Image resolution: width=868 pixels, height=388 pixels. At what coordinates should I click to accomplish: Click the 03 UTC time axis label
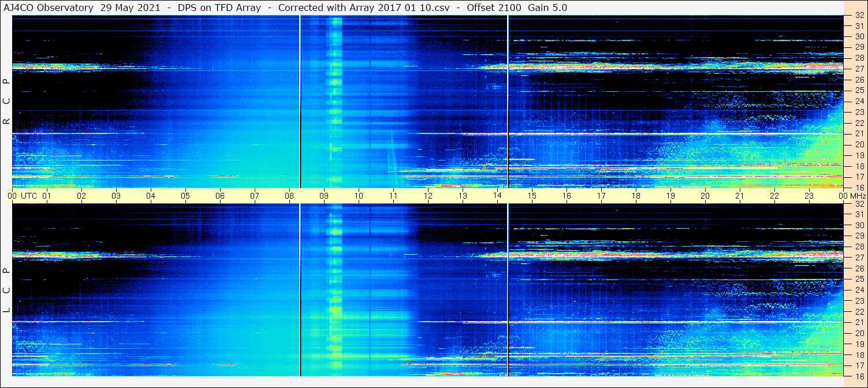click(116, 196)
